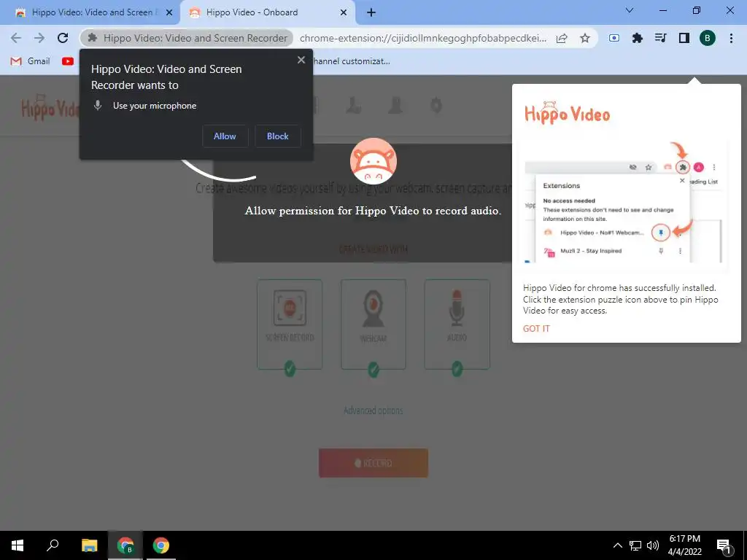Toggle the browser side panel
The height and width of the screenshot is (560, 747).
(x=684, y=38)
